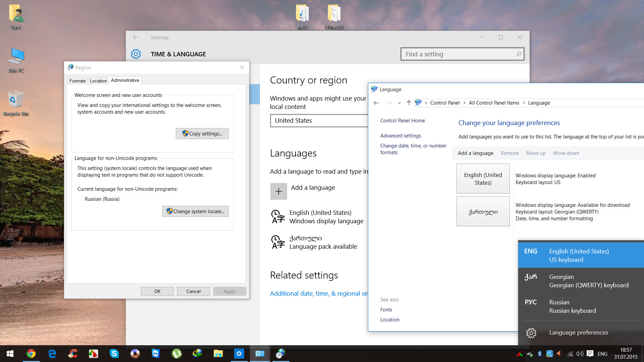Click the volume icon in system tray

coord(579,354)
